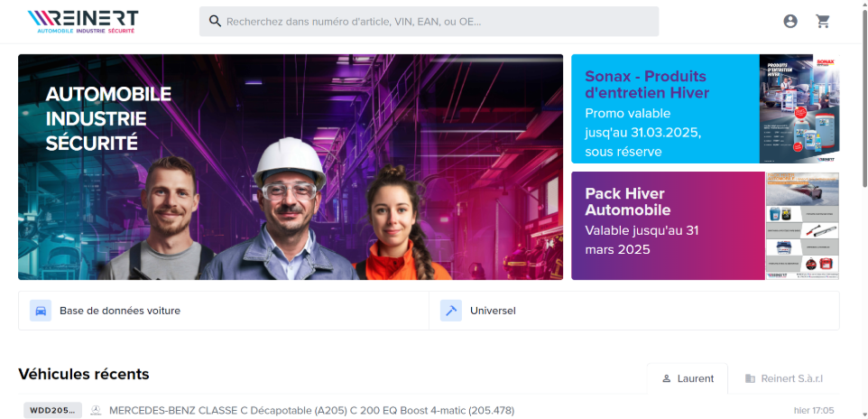Click the building icon in the Reinert S.à.r.l tab
The image size is (868, 419).
tap(750, 378)
